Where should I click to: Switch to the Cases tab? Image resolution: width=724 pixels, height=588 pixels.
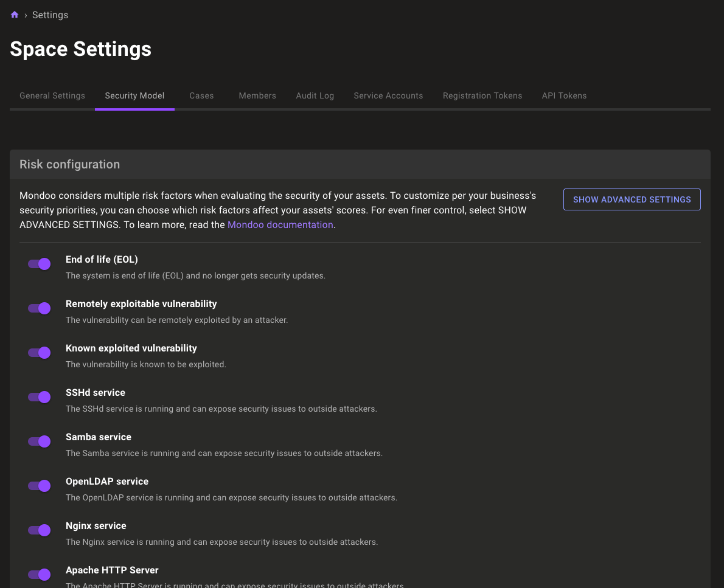pyautogui.click(x=201, y=95)
